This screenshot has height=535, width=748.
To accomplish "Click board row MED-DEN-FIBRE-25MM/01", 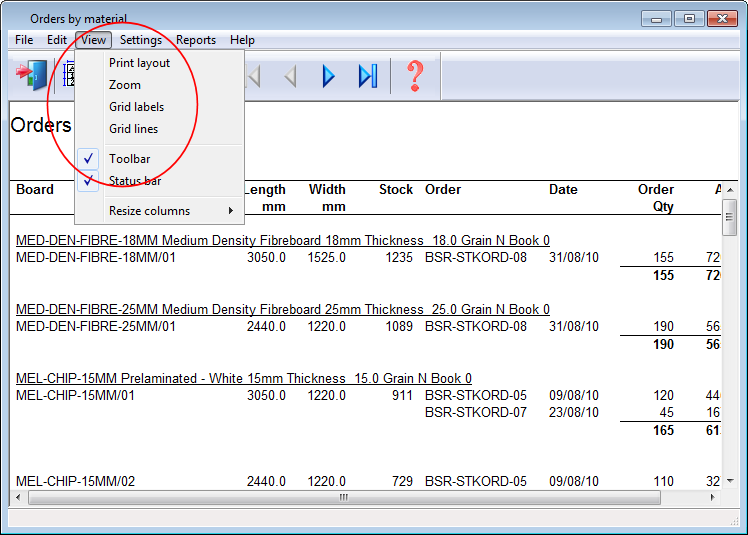I will tap(95, 326).
